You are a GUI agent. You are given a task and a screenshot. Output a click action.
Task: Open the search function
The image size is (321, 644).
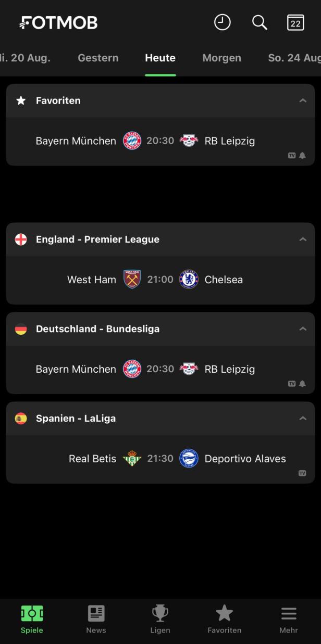[260, 22]
